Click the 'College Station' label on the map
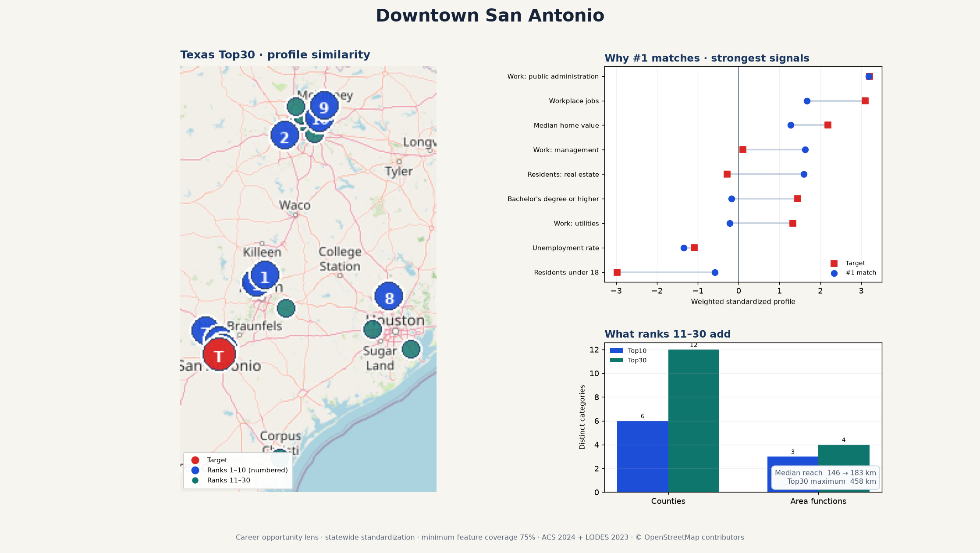980x553 pixels. [x=340, y=259]
